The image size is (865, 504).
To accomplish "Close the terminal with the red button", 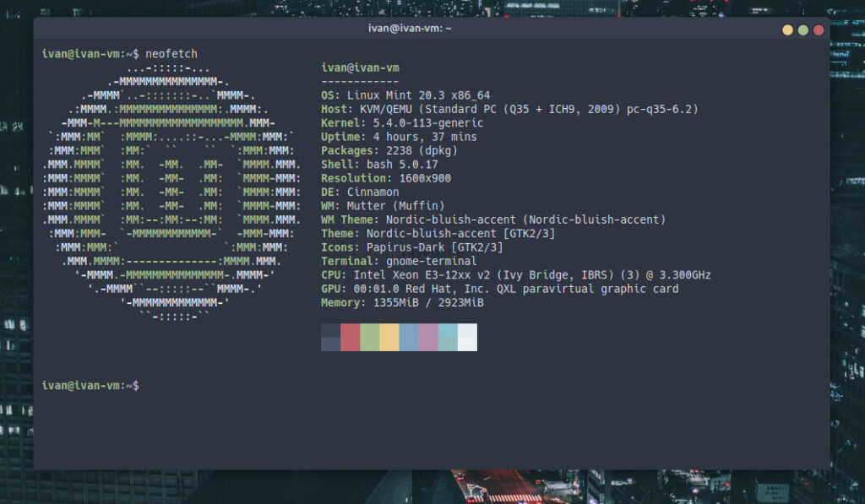I will tap(818, 30).
